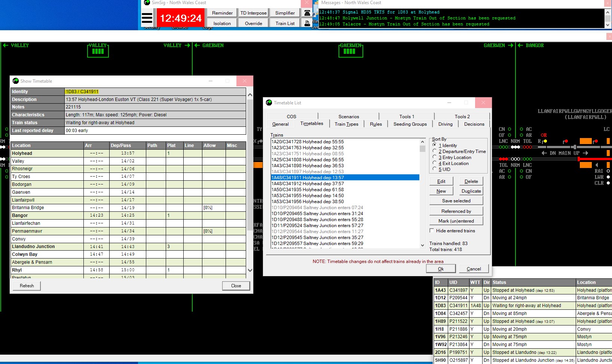Screen dimensions: 612x364
Task: Switch to the COS tab
Action: [x=291, y=116]
